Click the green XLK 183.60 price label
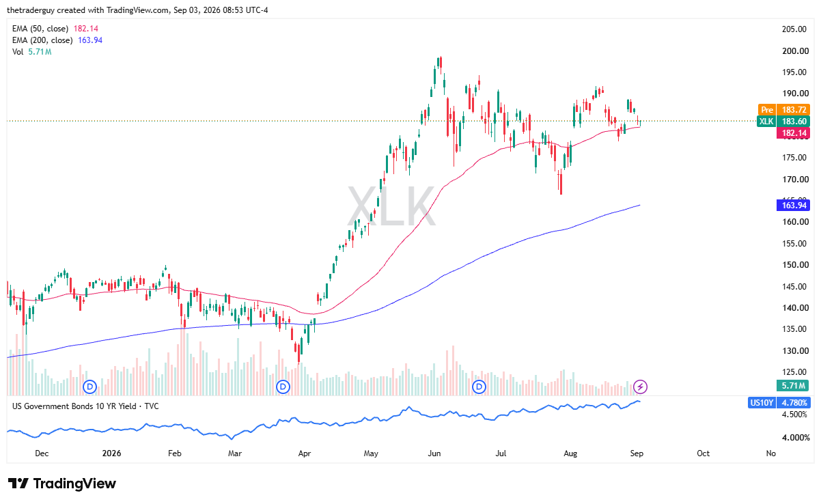The height and width of the screenshot is (504, 821). click(783, 121)
